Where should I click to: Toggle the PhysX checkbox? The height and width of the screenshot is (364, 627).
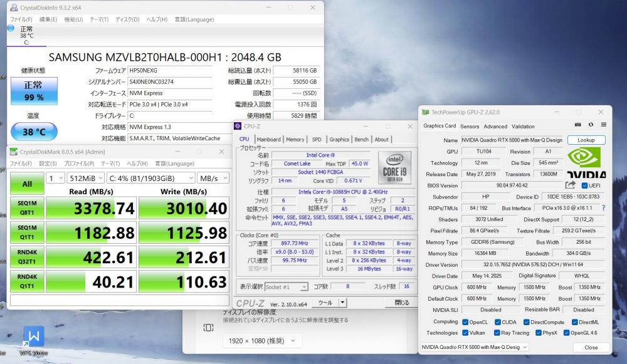pyautogui.click(x=538, y=333)
